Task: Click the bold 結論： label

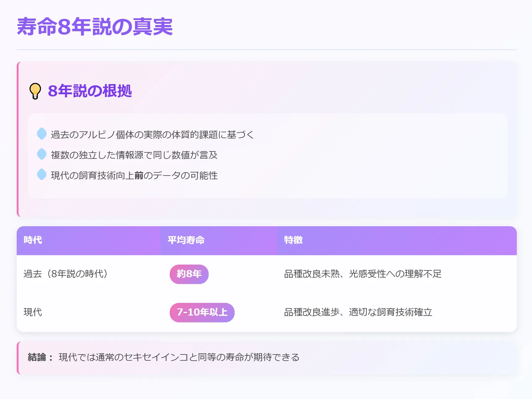Action: [x=40, y=357]
